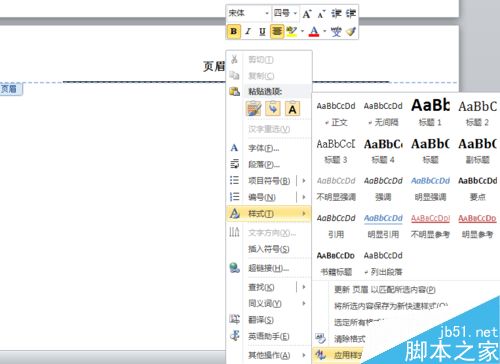Apply the 明显强调 style

[430, 188]
